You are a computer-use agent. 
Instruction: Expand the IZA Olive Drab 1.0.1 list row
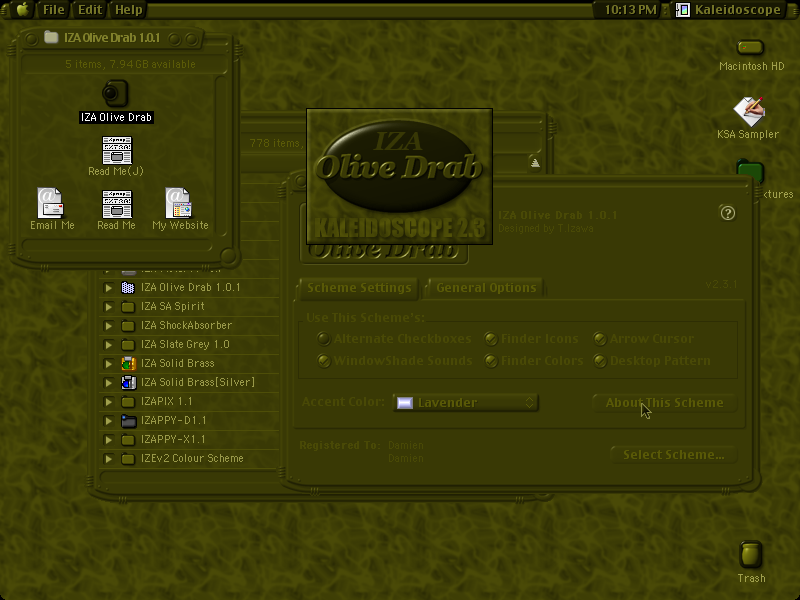click(108, 288)
